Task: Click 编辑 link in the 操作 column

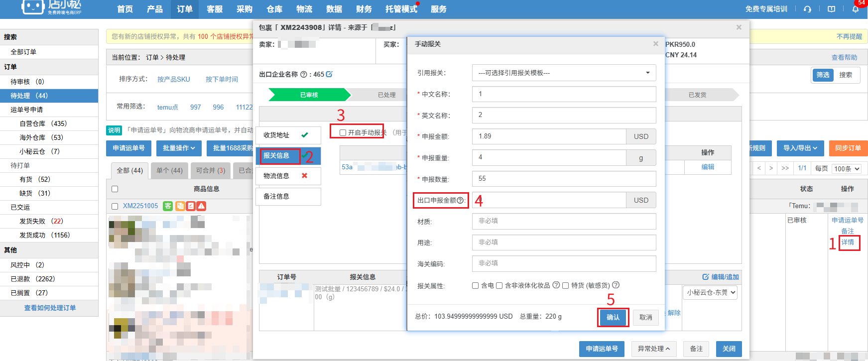Action: coord(708,167)
